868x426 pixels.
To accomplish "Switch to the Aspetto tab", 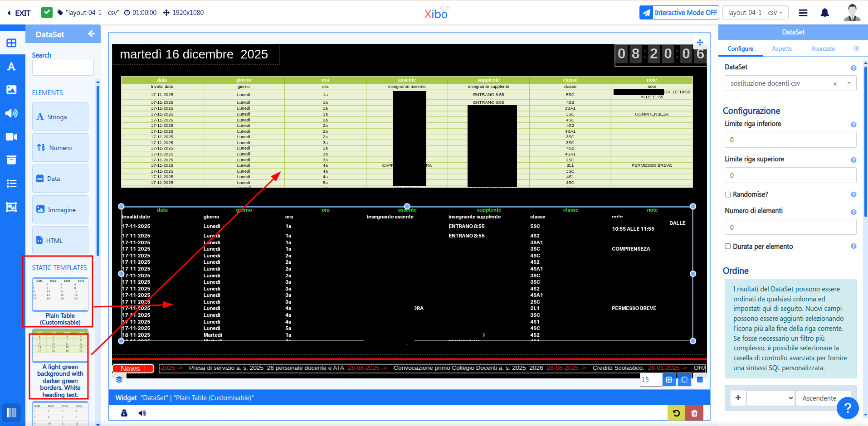I will (x=782, y=49).
